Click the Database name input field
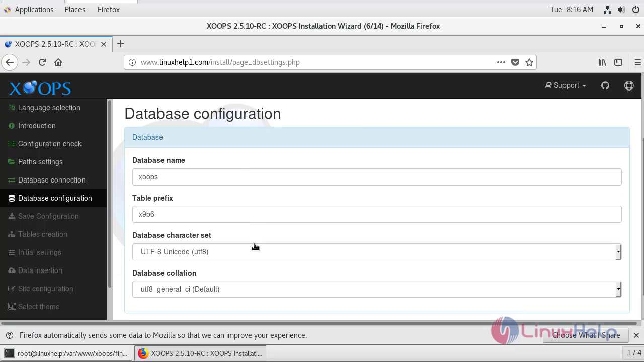 click(377, 177)
